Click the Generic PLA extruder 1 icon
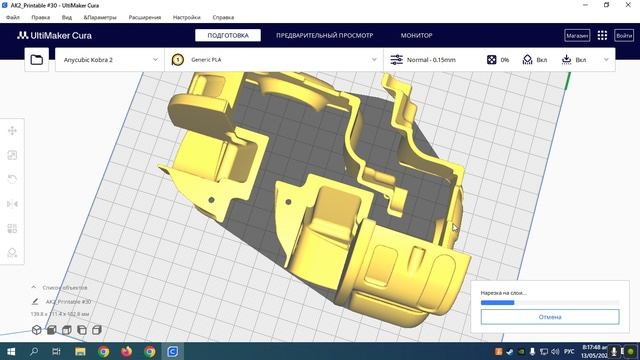 pyautogui.click(x=177, y=60)
